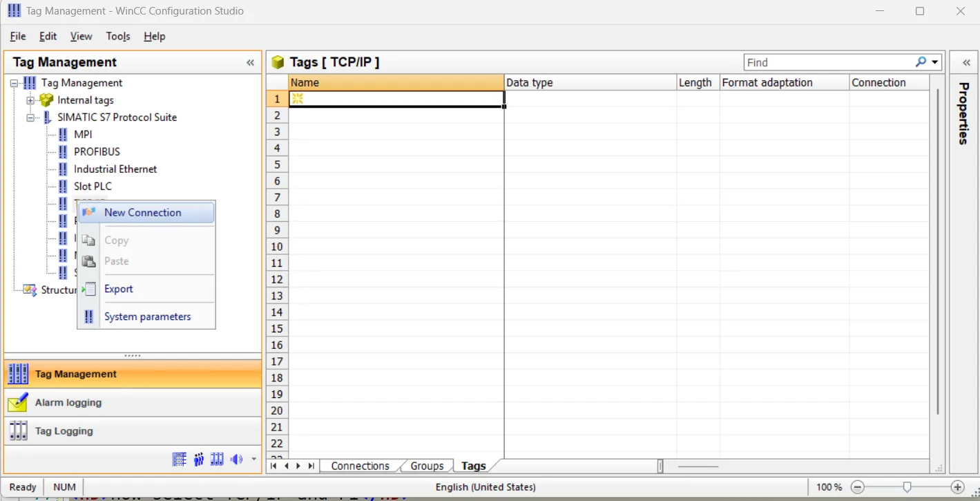
Task: Switch to Tag Logging editor
Action: point(133,431)
